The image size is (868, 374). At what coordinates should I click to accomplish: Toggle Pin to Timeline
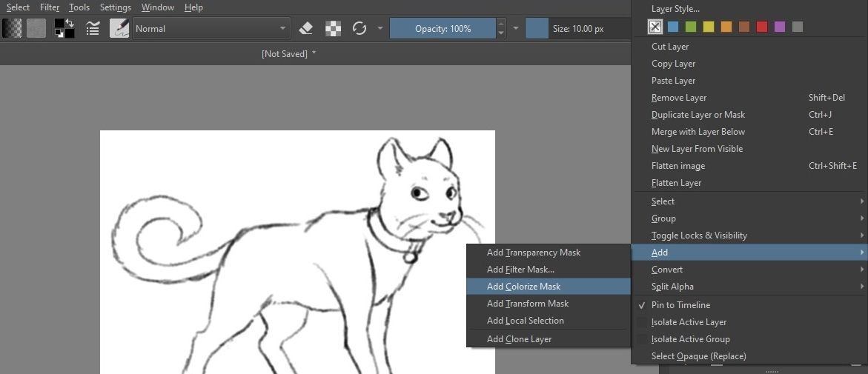(x=749, y=305)
